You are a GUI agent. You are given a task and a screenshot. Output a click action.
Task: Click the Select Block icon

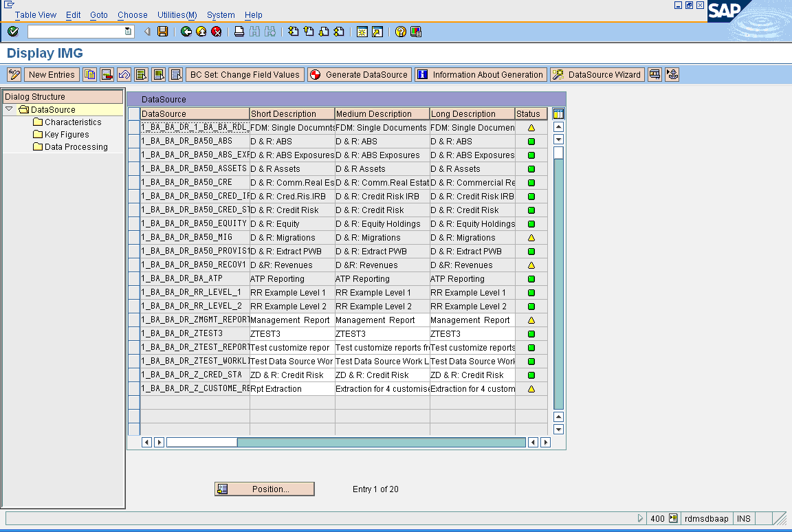[x=159, y=75]
